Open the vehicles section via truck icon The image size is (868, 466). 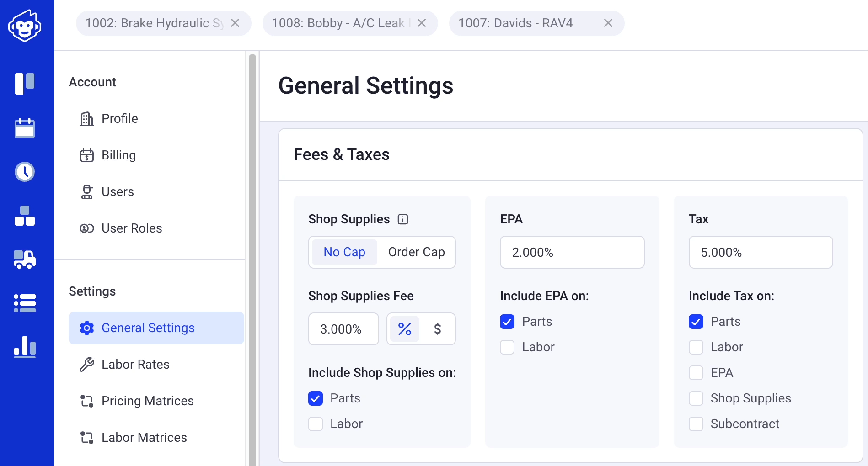[25, 259]
